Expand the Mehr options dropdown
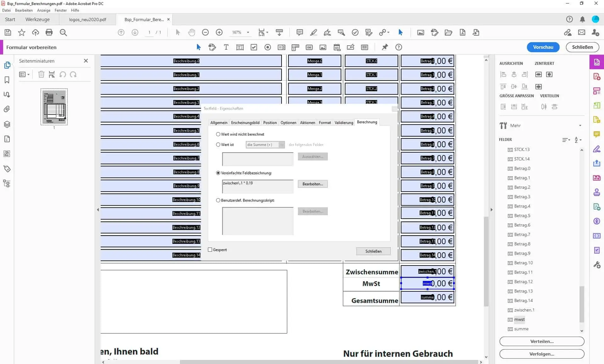Image resolution: width=604 pixels, height=364 pixels. click(x=580, y=126)
